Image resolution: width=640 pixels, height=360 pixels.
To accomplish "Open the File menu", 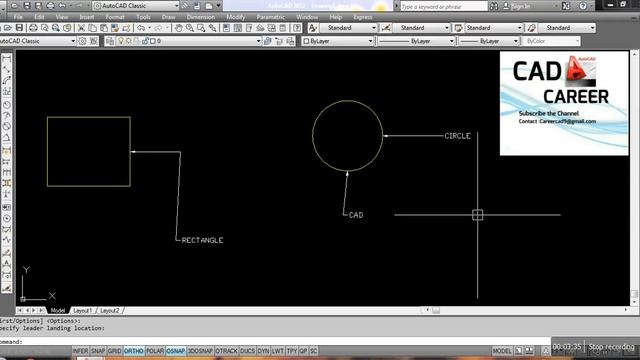I will (18, 17).
